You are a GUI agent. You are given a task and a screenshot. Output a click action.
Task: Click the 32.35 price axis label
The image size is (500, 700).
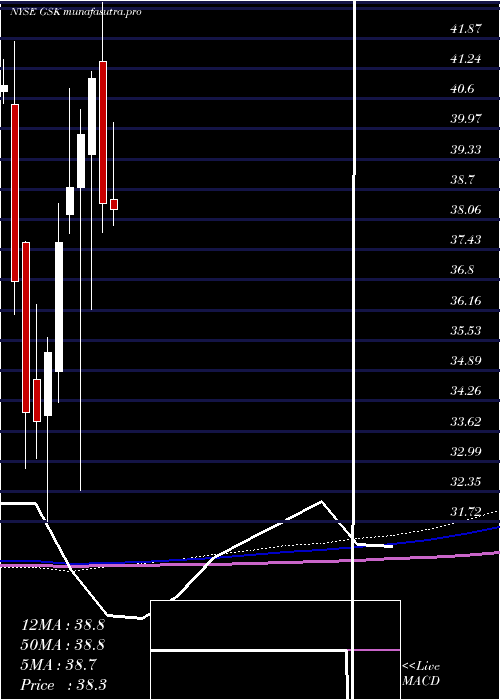[x=466, y=482]
